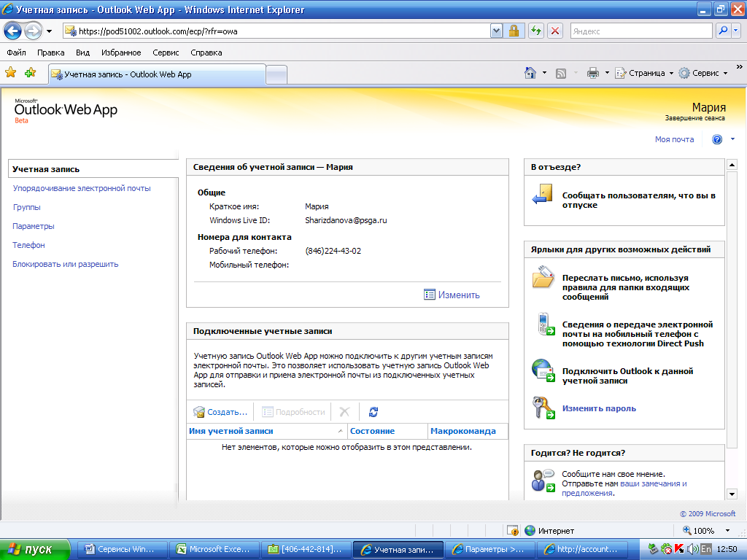
Task: Click Add to Favorites star-plus icon
Action: 31,73
